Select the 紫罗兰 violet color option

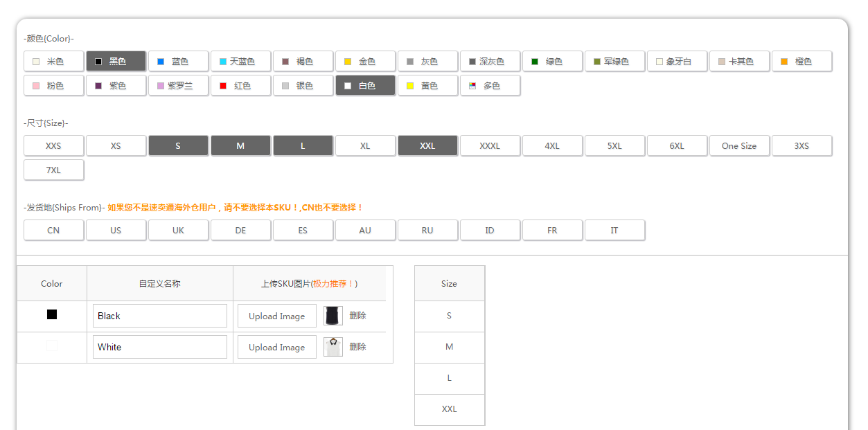(x=178, y=86)
